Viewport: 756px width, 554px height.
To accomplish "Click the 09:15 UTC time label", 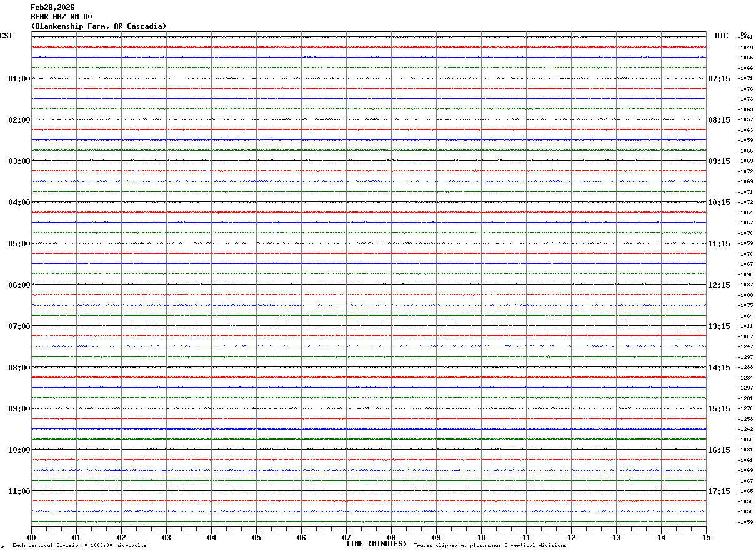I will 719,161.
